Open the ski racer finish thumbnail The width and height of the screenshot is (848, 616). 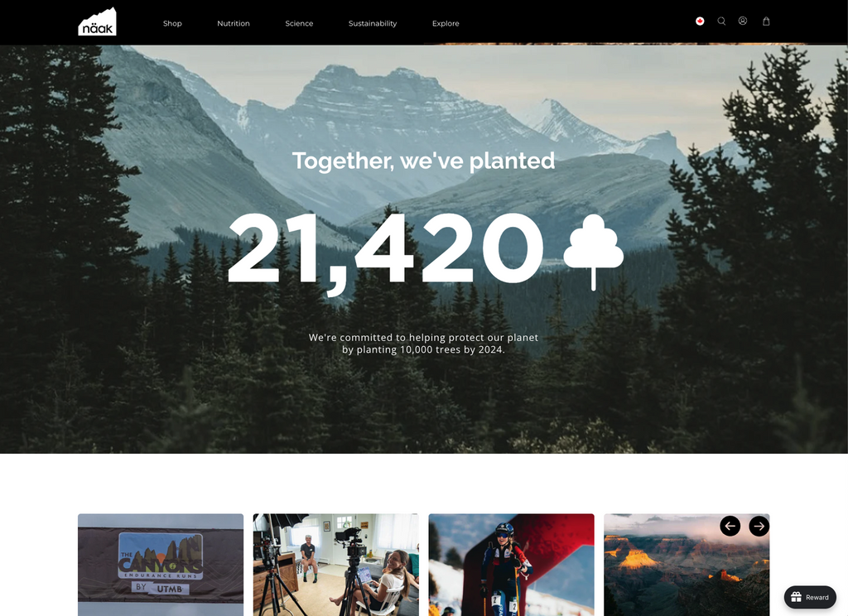(x=511, y=565)
